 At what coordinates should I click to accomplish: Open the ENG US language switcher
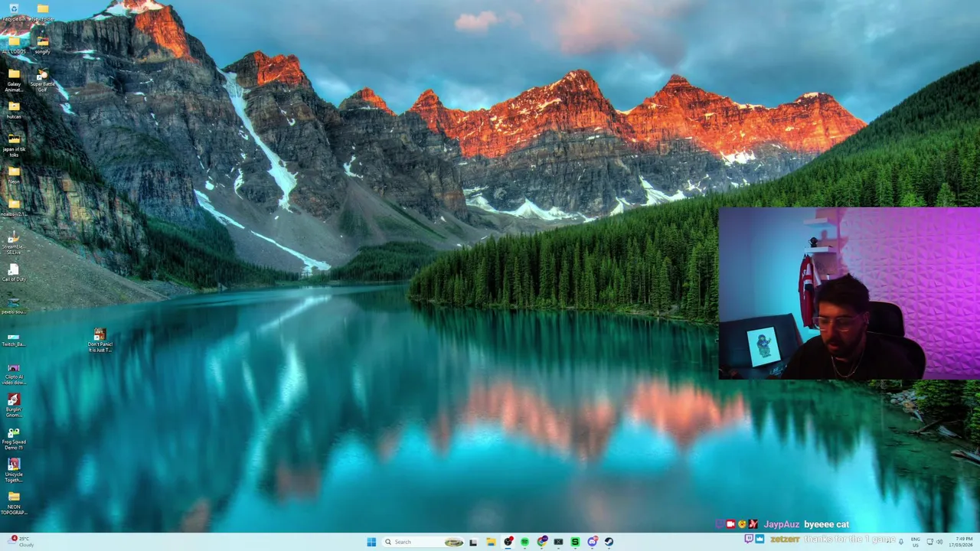point(915,542)
